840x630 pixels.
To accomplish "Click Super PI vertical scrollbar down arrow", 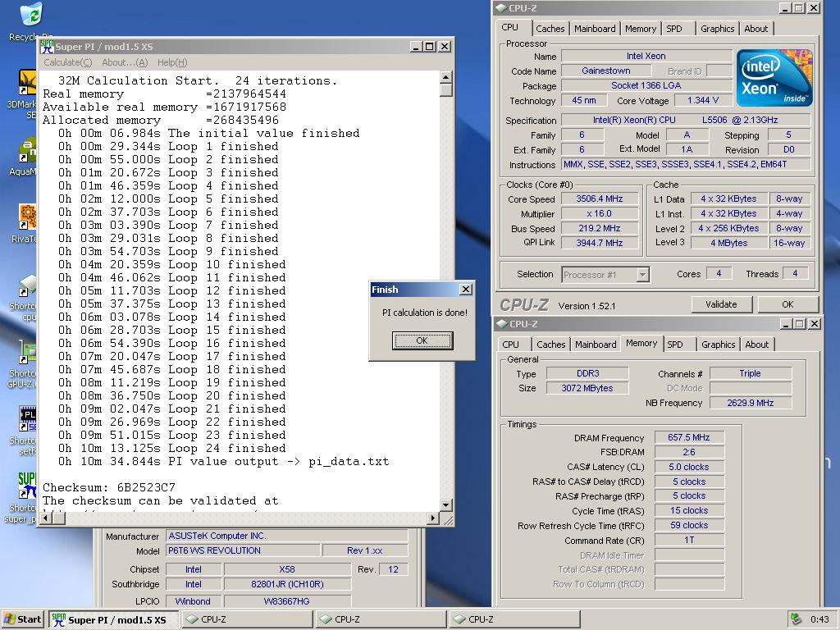I will [446, 504].
